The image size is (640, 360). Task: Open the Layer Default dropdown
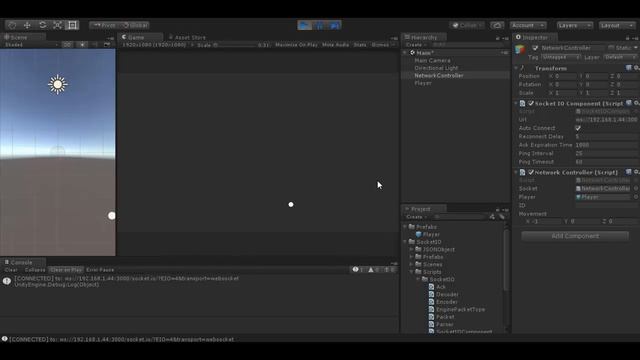(x=620, y=57)
